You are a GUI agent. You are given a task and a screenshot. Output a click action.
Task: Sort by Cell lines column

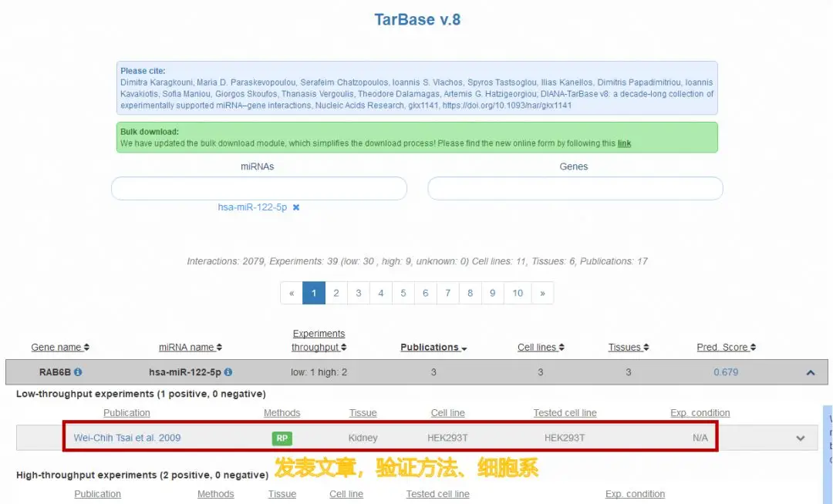541,348
